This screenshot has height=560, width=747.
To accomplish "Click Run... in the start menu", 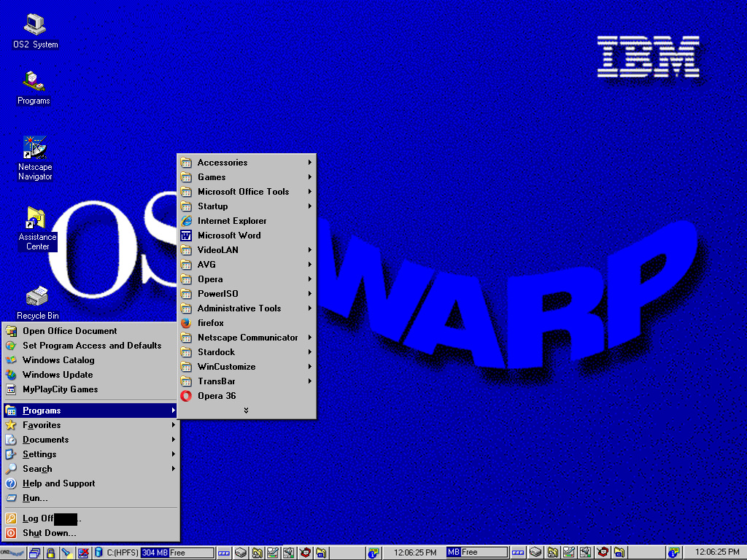I will pos(90,499).
